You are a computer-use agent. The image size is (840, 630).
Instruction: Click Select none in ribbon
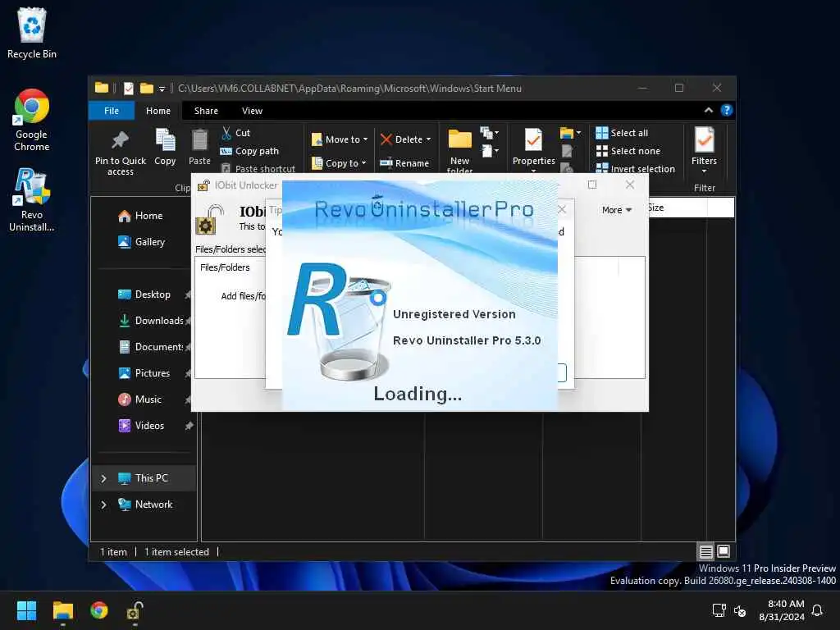[628, 151]
